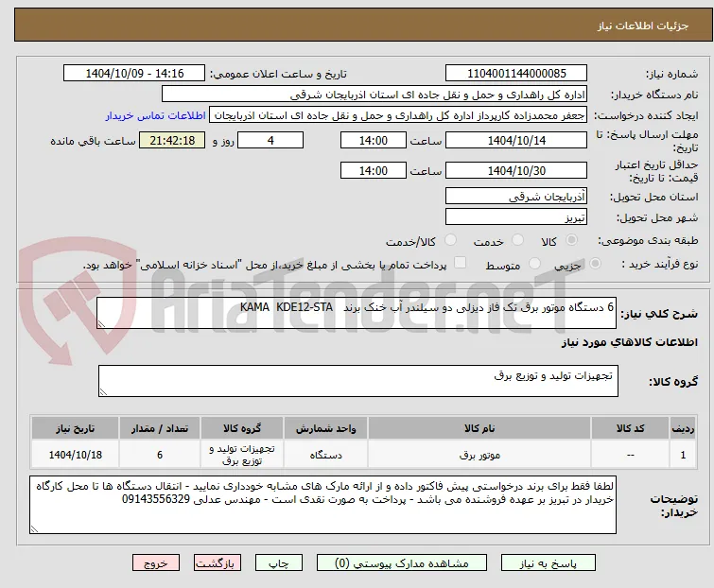
Task: Click the request creator field جعفر محمدزاده
Action: pos(398,115)
